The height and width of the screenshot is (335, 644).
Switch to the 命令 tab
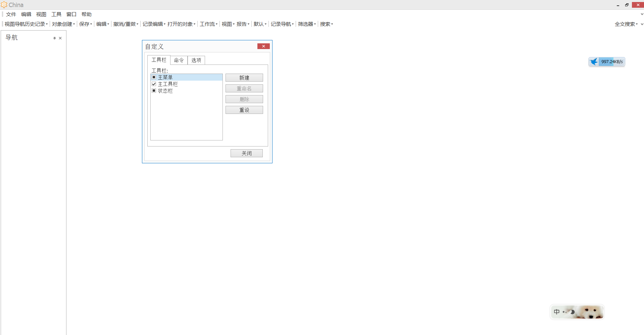pos(179,60)
